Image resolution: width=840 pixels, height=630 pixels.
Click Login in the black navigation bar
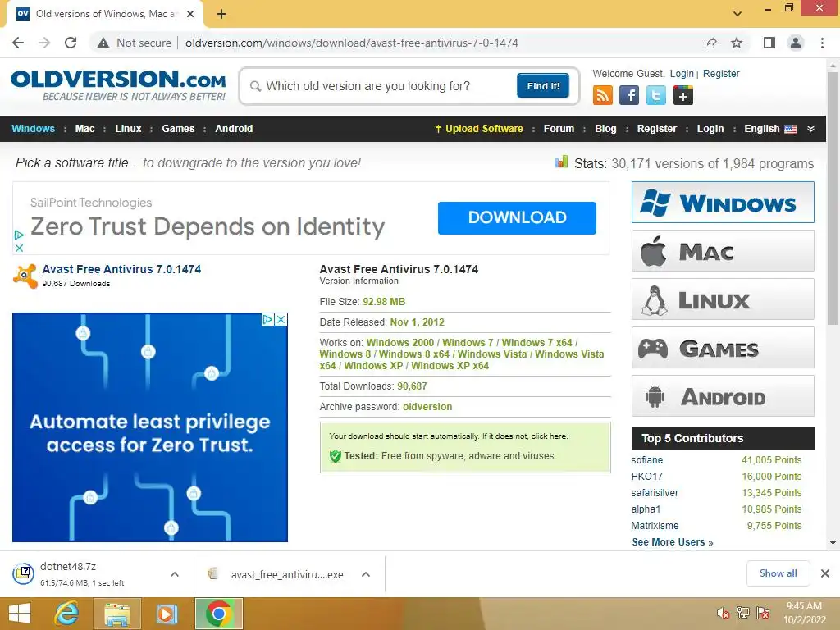tap(710, 129)
